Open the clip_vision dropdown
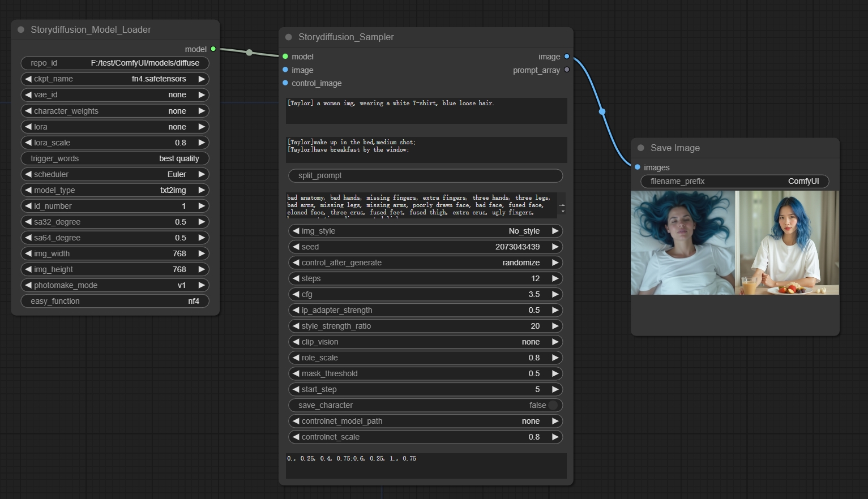Viewport: 868px width, 499px height. coord(426,342)
